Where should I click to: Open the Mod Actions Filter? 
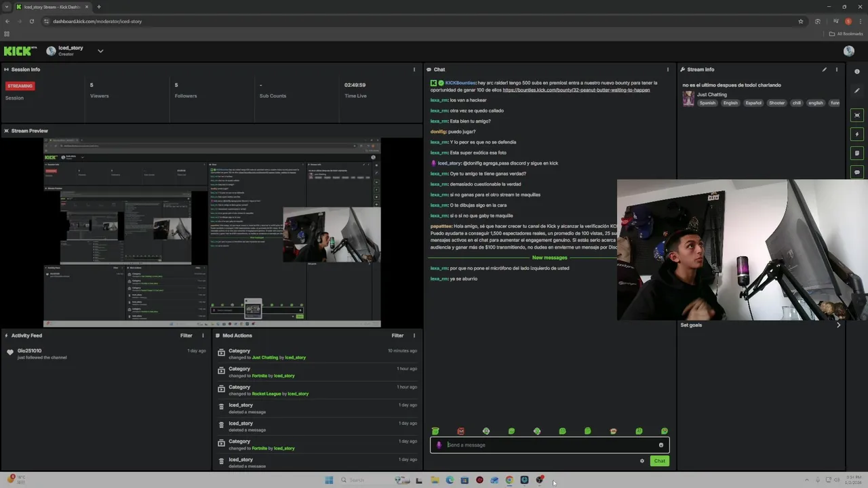coord(397,335)
